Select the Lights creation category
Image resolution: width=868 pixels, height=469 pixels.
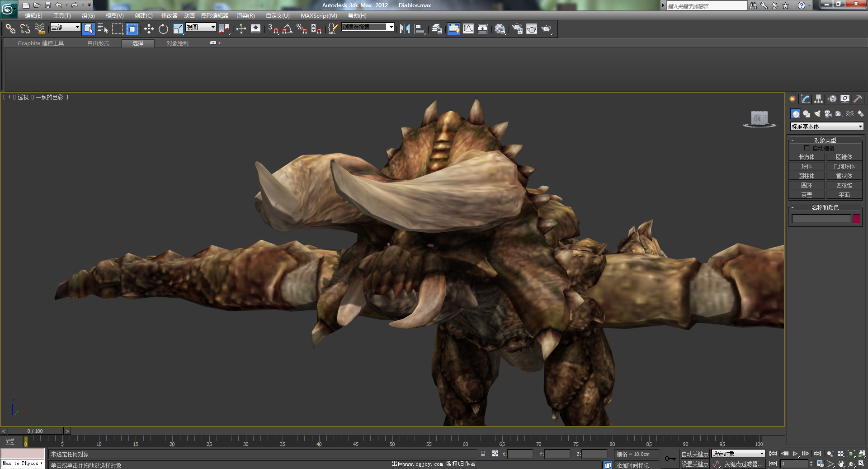817,114
